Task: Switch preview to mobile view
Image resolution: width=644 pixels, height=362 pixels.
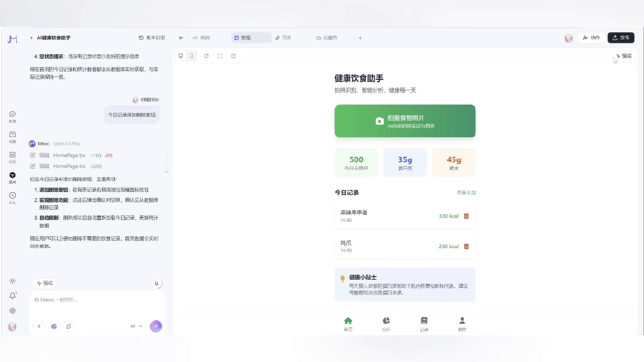Action: 192,55
